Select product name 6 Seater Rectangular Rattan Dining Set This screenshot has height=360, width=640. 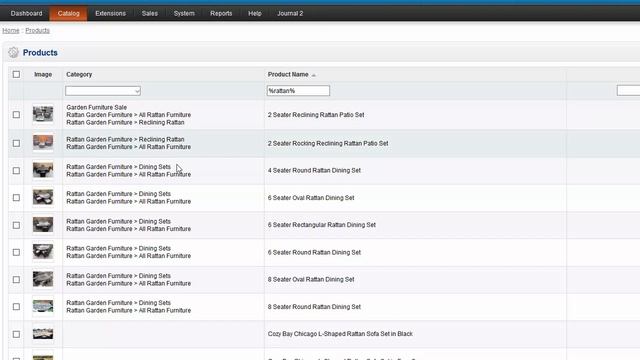[322, 225]
